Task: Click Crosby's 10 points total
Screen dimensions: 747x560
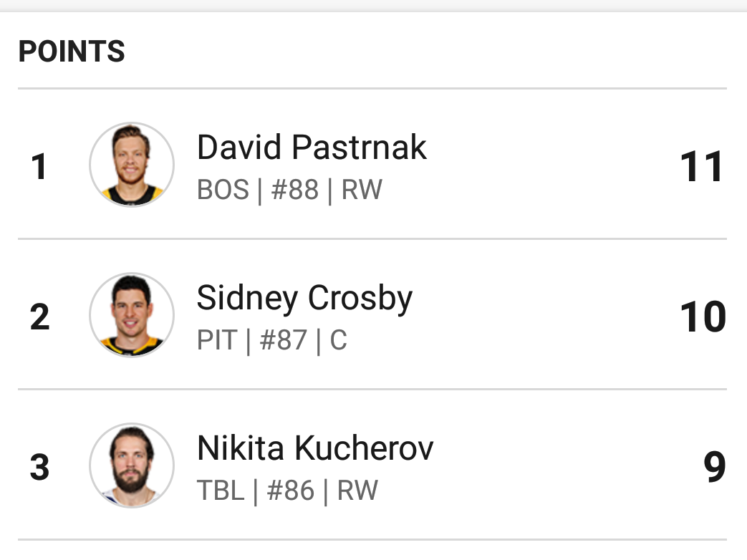Action: 703,317
